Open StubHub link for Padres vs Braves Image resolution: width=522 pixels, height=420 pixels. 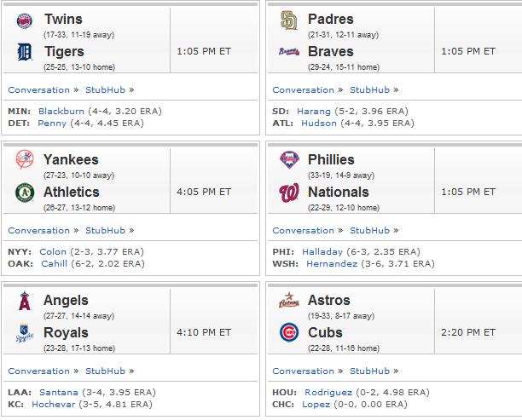pos(369,89)
